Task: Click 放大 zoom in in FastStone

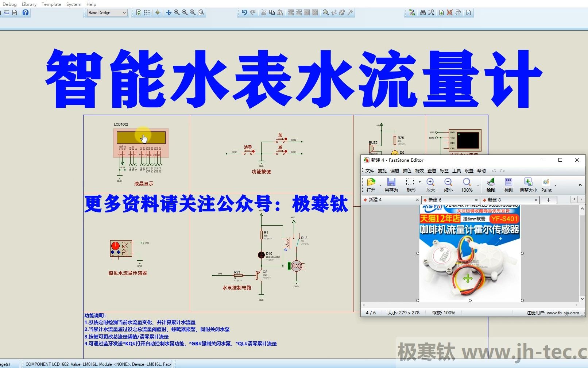Action: coord(430,185)
